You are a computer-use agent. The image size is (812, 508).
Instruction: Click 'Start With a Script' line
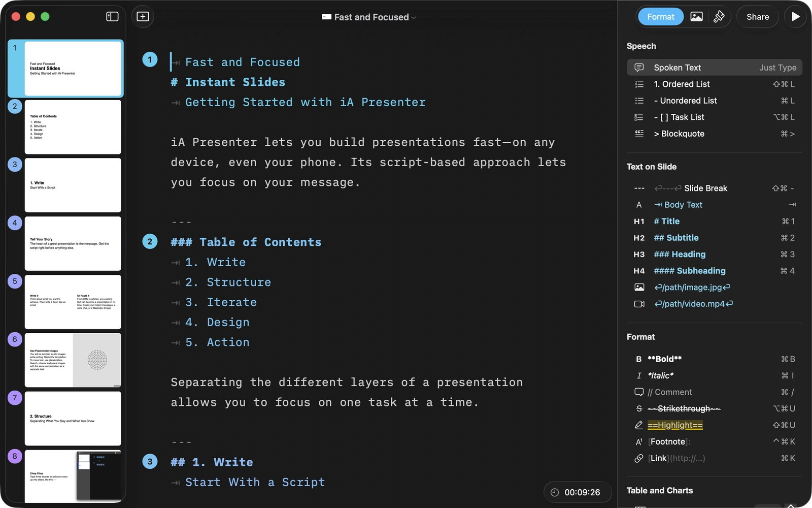255,482
